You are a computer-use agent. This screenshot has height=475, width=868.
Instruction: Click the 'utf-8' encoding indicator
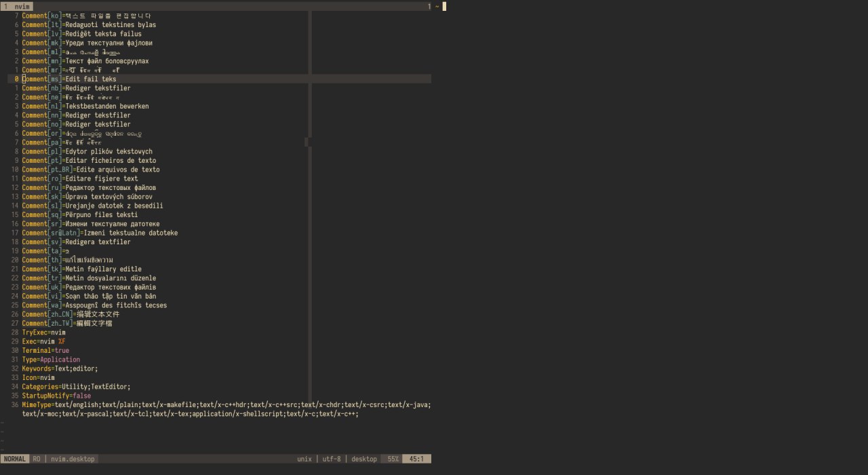(x=332, y=459)
